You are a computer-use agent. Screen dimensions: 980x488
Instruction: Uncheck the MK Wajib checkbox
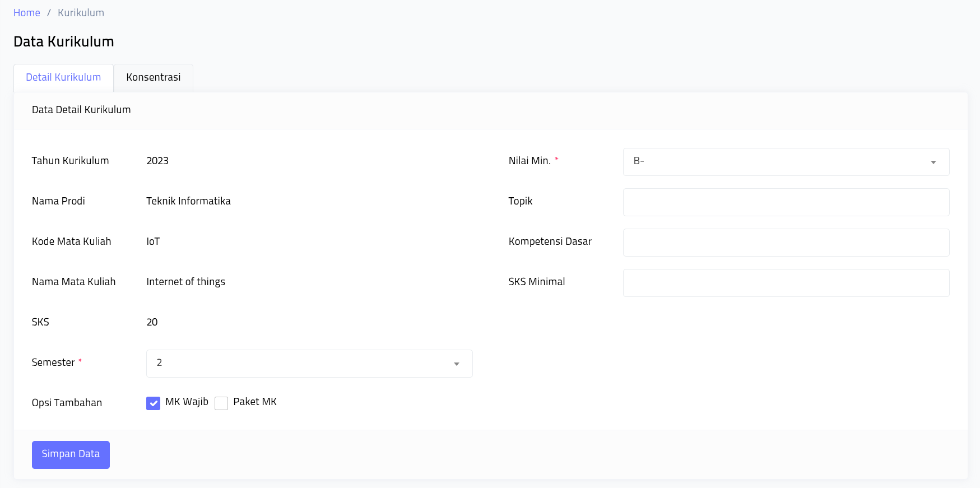click(x=153, y=403)
